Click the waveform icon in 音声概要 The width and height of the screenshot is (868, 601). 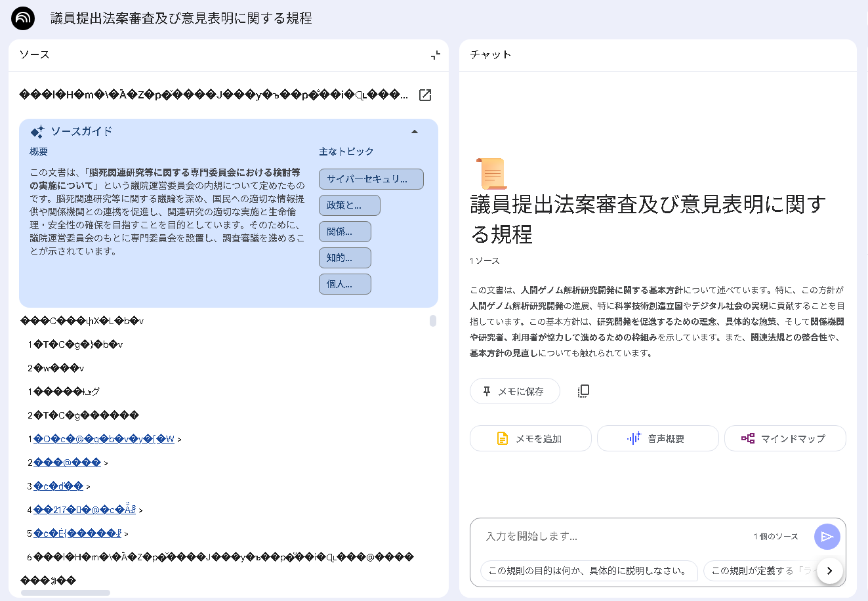click(x=634, y=438)
